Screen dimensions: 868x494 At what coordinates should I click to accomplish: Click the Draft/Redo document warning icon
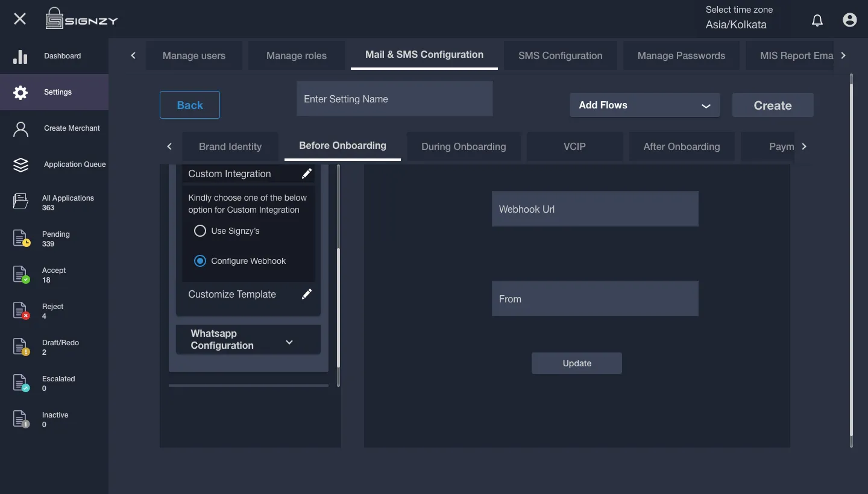coord(22,346)
